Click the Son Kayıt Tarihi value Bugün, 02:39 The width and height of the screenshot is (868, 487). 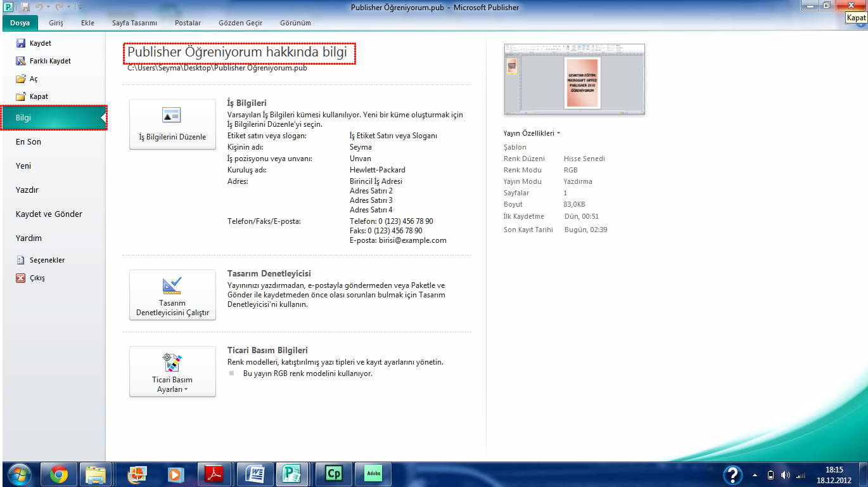(x=586, y=230)
